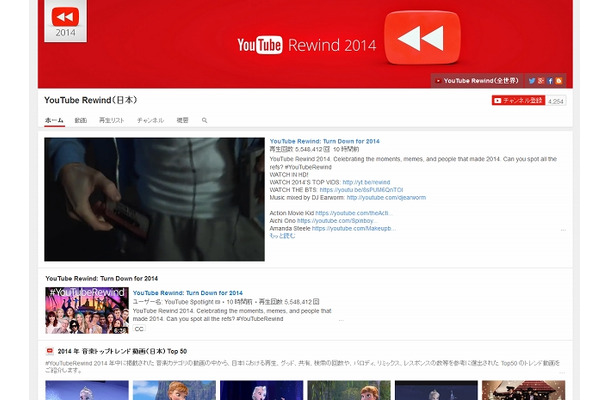The height and width of the screenshot is (400, 610).
Task: Open YouTube Spotlight uploader link
Action: click(190, 302)
